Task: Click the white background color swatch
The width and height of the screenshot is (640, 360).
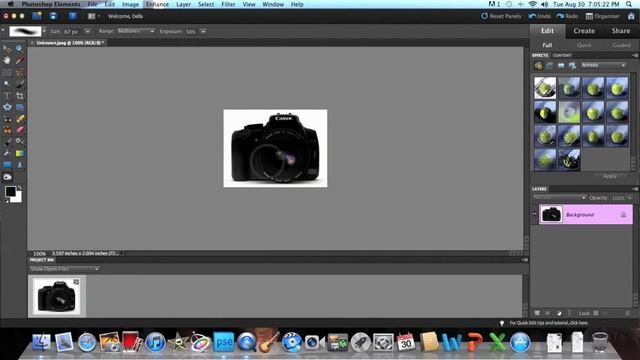Action: click(x=18, y=198)
